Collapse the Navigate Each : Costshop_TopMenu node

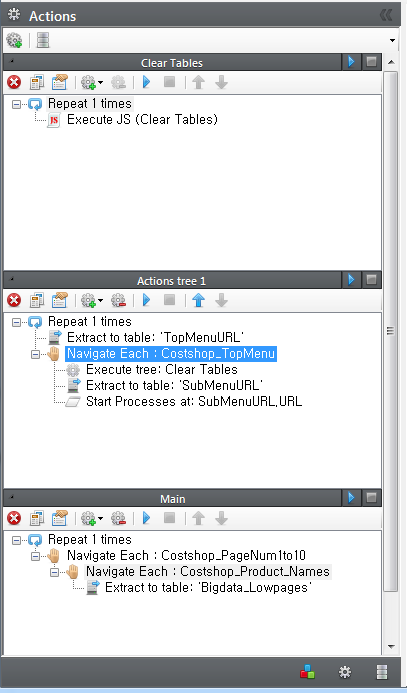tap(35, 354)
